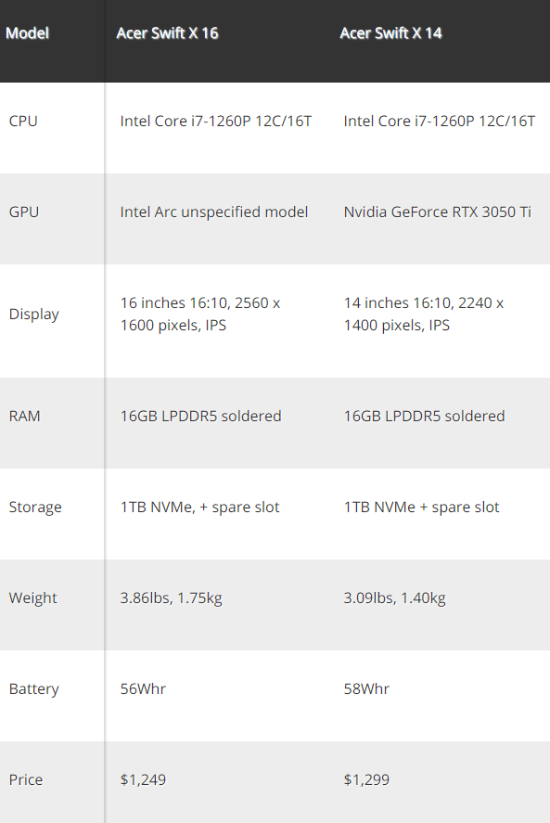Click the 1TB NVMe, + spare slot cell

coord(200,507)
